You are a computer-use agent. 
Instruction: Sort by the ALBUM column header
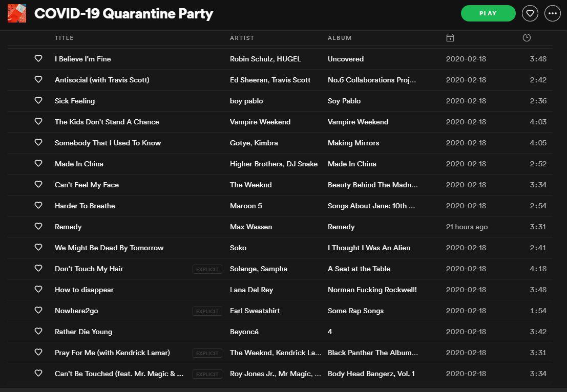340,38
